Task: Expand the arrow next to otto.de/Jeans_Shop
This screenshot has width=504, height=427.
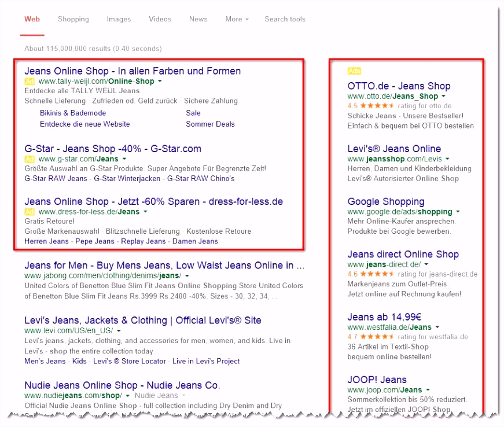Action: click(x=444, y=96)
